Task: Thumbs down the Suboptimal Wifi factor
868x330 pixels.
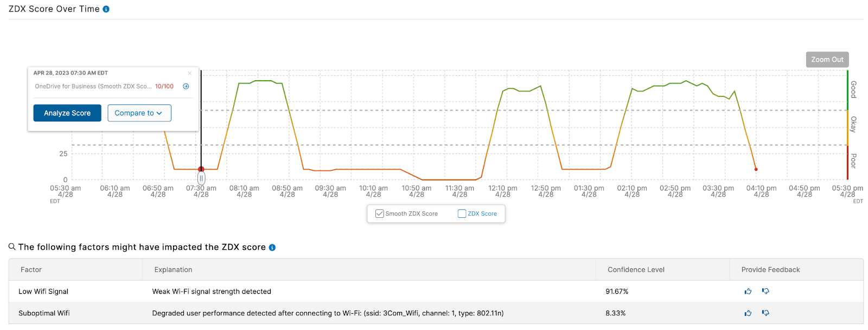Action: (x=765, y=313)
